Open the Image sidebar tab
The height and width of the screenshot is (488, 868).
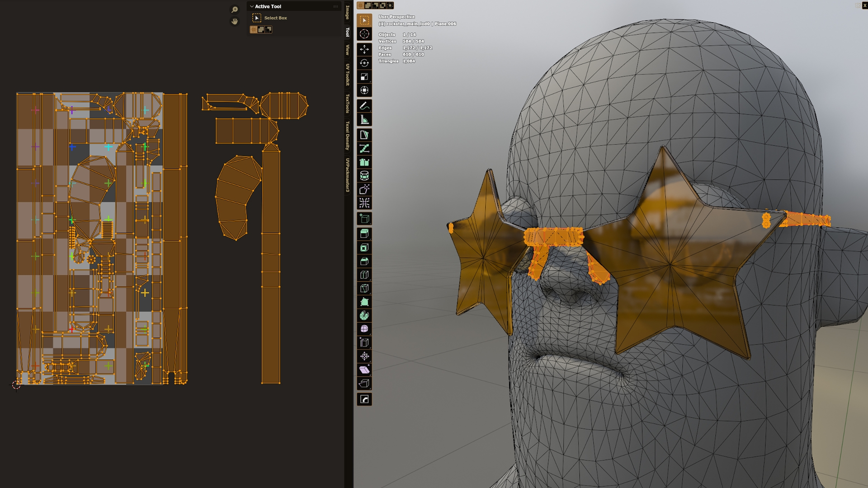[347, 13]
